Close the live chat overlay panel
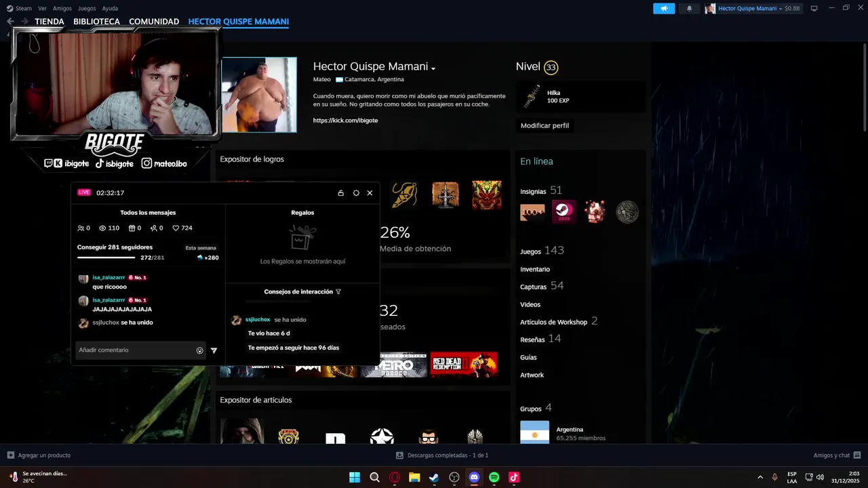The width and height of the screenshot is (868, 488). (370, 193)
